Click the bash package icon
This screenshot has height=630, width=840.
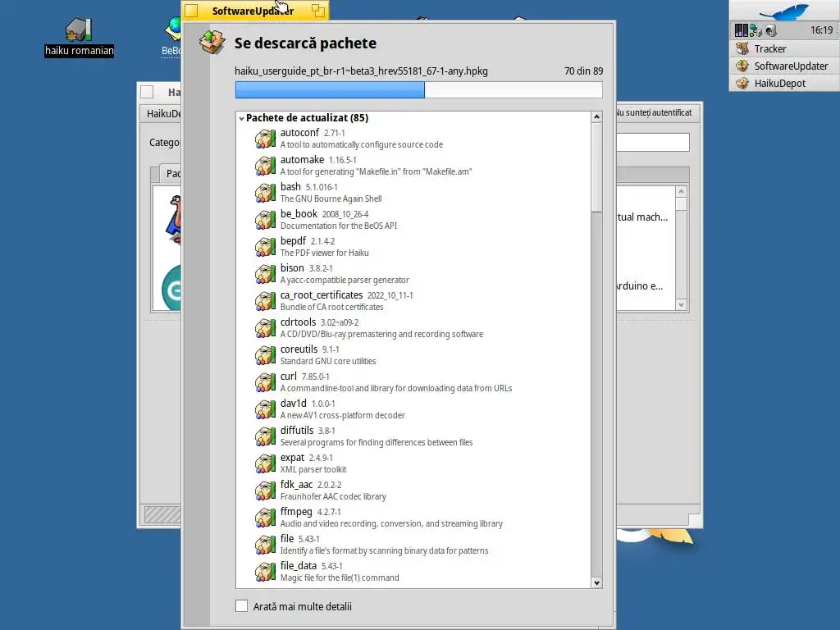click(x=265, y=193)
